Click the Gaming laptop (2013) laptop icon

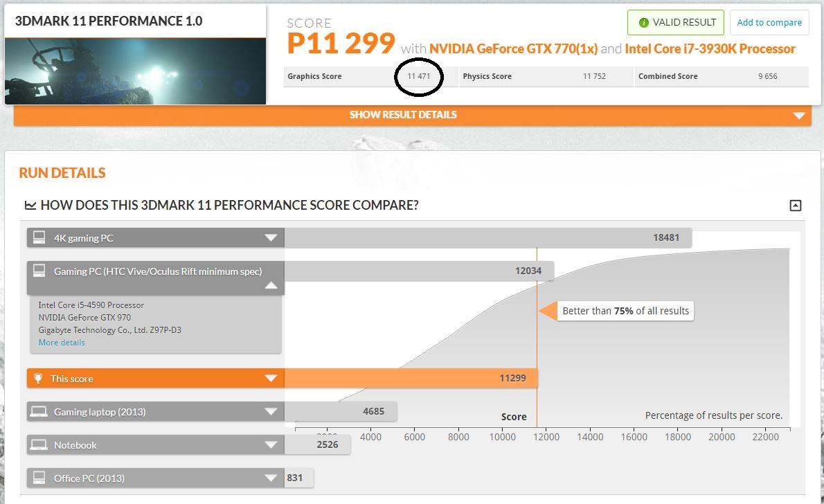point(39,411)
